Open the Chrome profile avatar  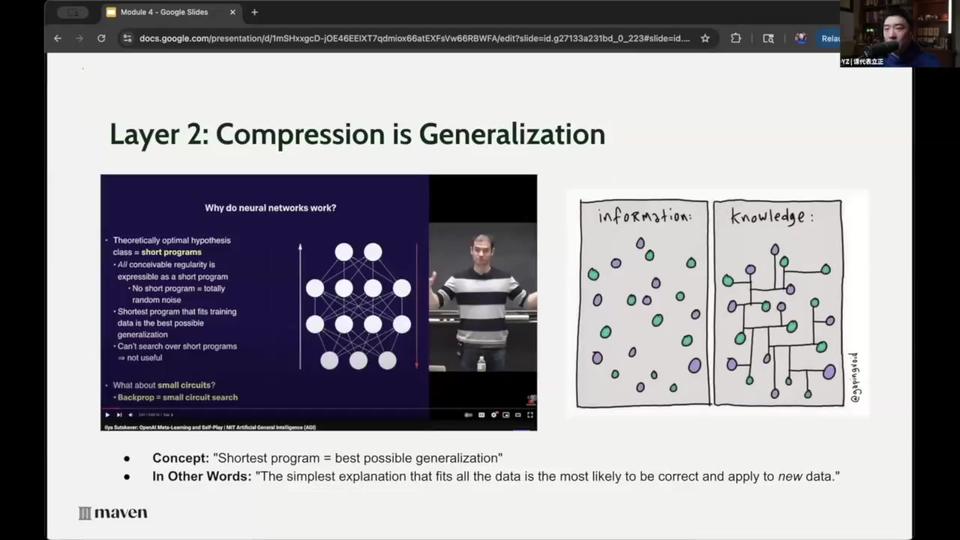801,38
